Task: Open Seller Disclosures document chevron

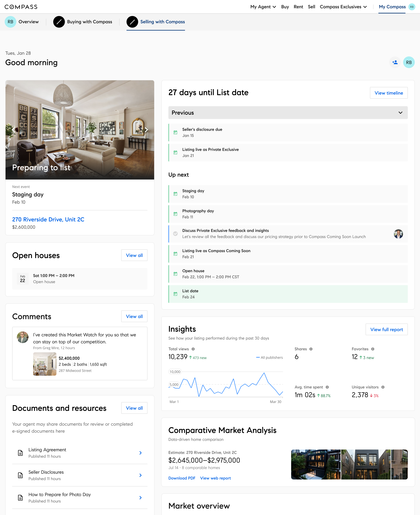Action: point(140,475)
